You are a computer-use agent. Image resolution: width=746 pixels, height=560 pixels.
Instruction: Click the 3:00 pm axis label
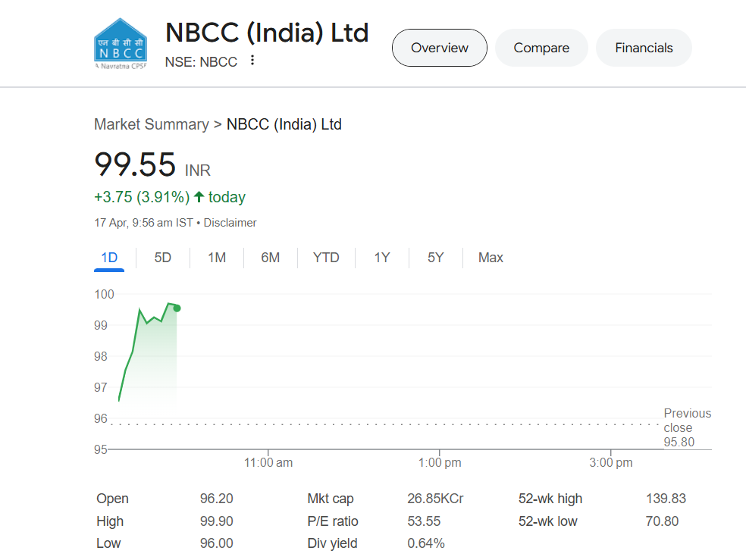coord(611,462)
